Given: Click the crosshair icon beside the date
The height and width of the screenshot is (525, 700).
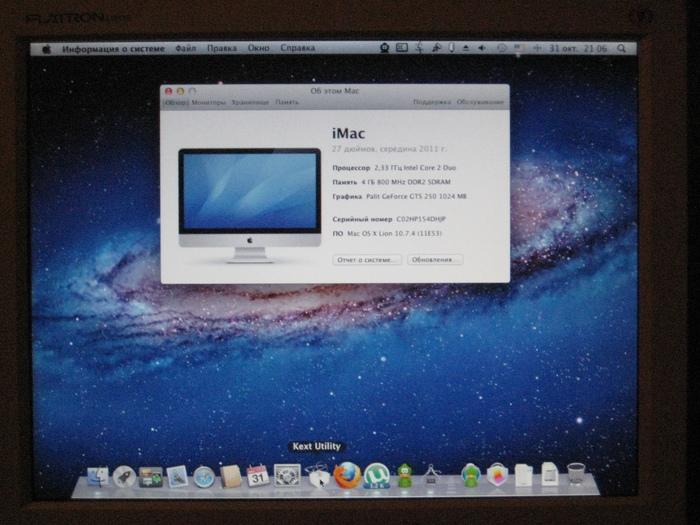Looking at the screenshot, I should click(537, 48).
